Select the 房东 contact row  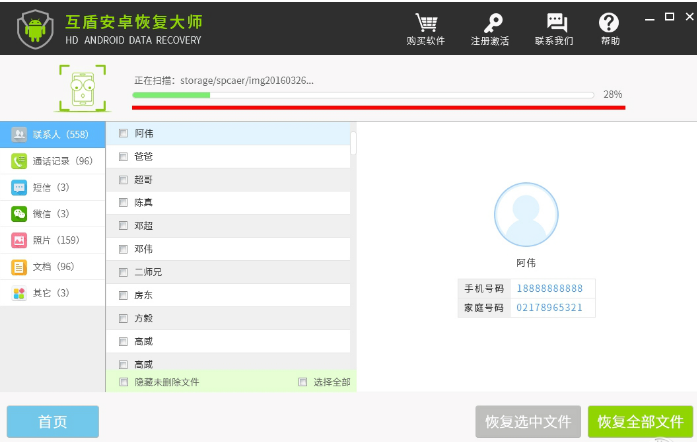pyautogui.click(x=228, y=295)
